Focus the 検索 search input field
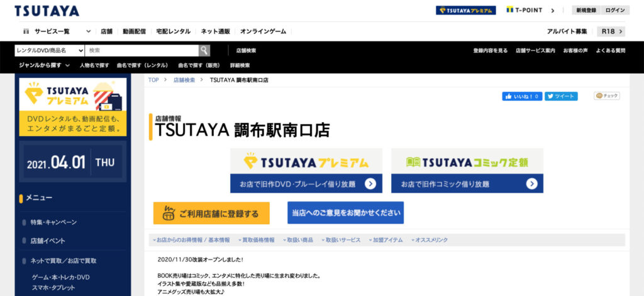644x296 pixels. [142, 50]
